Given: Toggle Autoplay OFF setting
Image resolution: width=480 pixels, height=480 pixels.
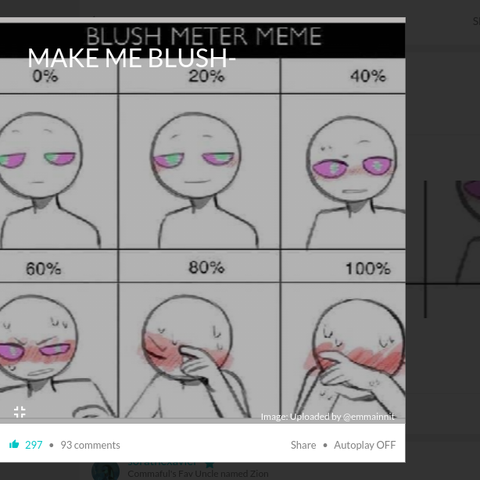Looking at the screenshot, I should click(x=365, y=445).
